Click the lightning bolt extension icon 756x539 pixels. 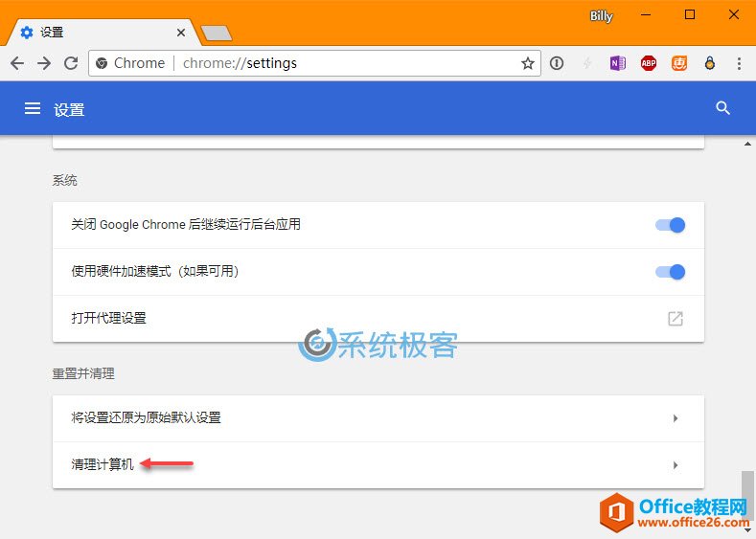pos(587,63)
